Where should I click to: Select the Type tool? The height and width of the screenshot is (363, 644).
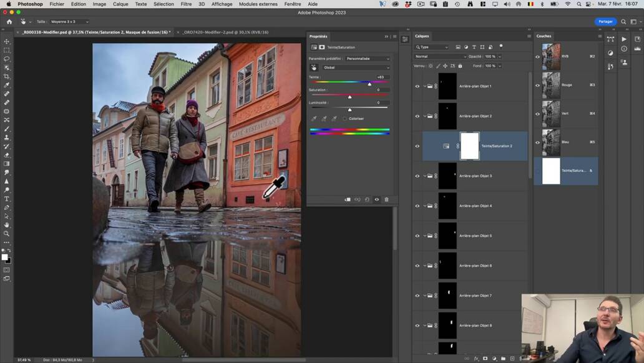(7, 199)
